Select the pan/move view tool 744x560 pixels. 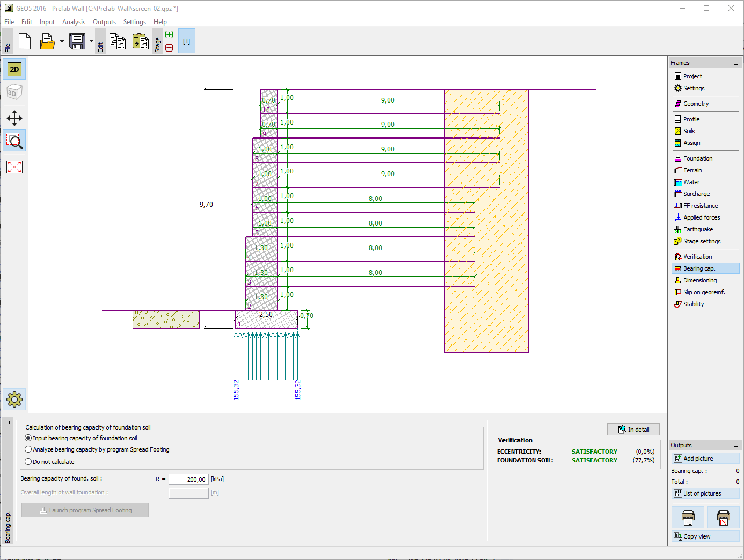click(14, 118)
